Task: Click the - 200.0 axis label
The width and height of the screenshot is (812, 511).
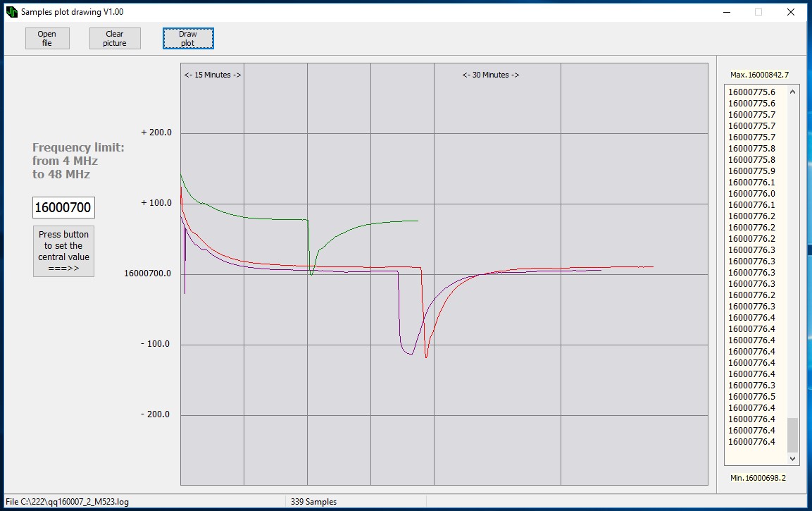Action: 155,414
